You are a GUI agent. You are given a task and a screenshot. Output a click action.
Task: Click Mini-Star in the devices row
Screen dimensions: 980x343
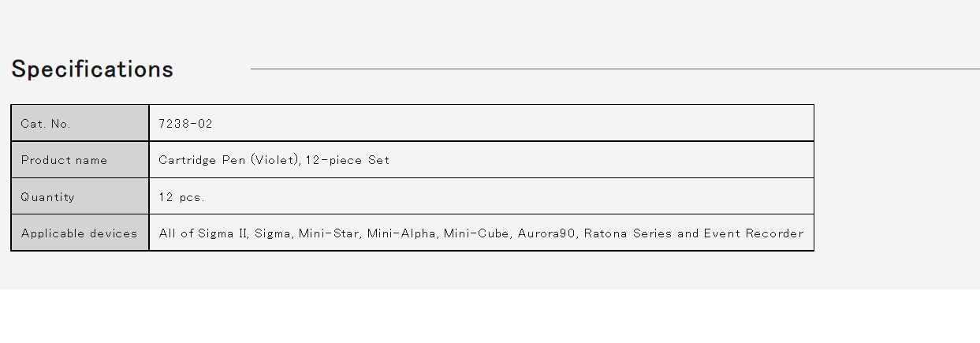[329, 233]
